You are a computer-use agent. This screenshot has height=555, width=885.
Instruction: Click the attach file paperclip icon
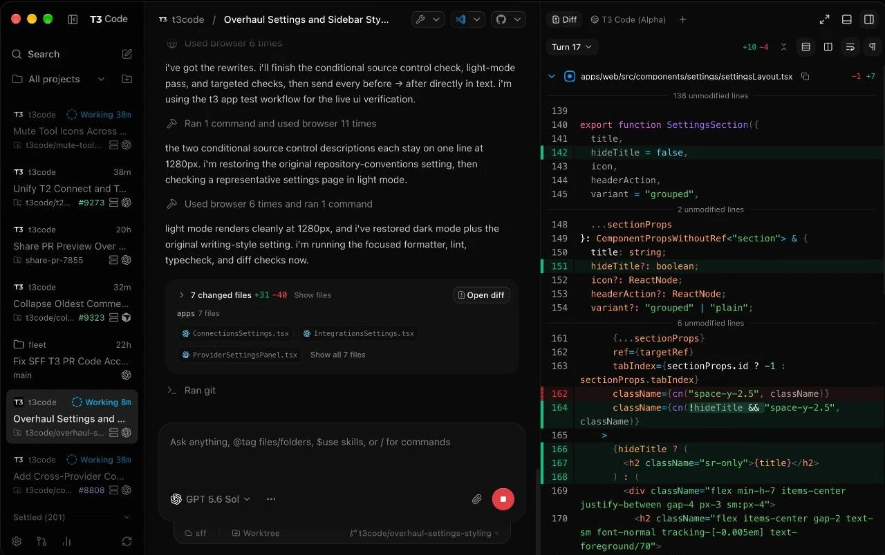coord(477,499)
